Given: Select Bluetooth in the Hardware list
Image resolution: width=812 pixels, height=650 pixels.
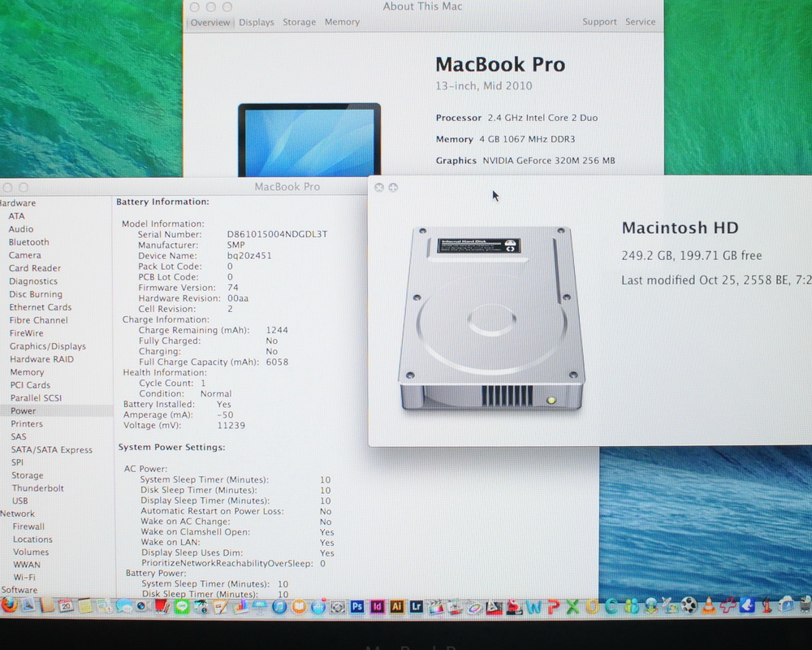Looking at the screenshot, I should [29, 242].
